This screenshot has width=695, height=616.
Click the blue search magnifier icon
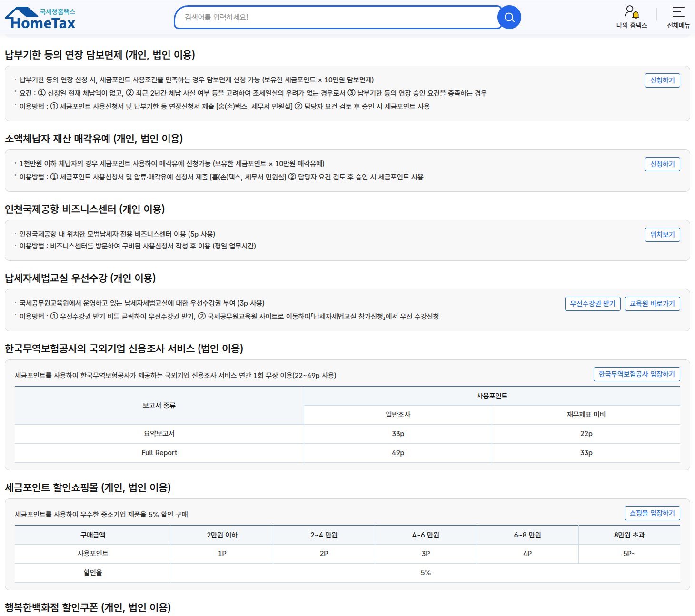tap(509, 17)
